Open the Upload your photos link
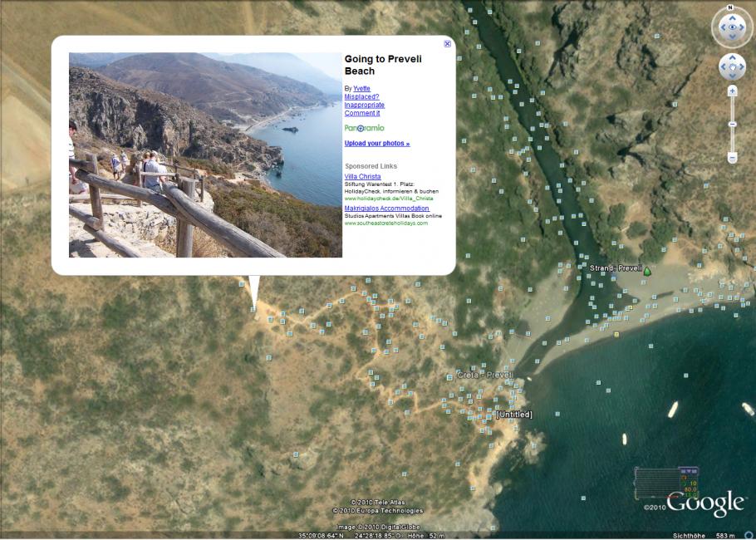The width and height of the screenshot is (756, 540). pyautogui.click(x=376, y=143)
